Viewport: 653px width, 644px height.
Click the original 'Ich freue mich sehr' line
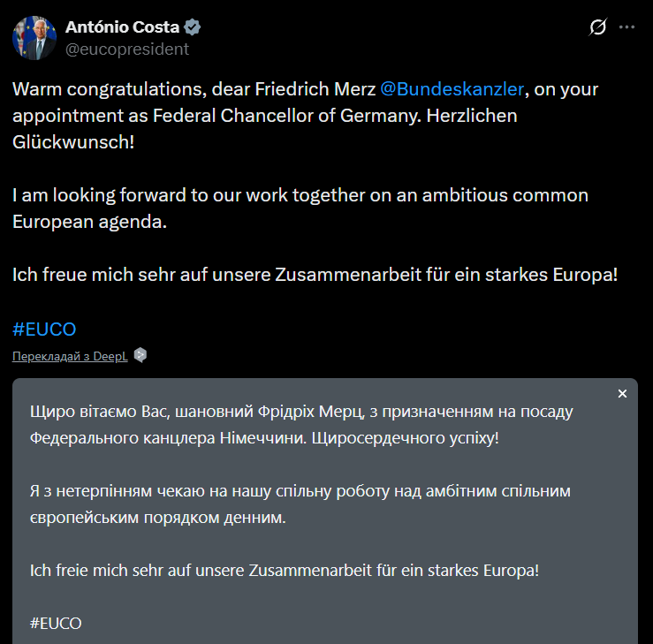tap(314, 274)
